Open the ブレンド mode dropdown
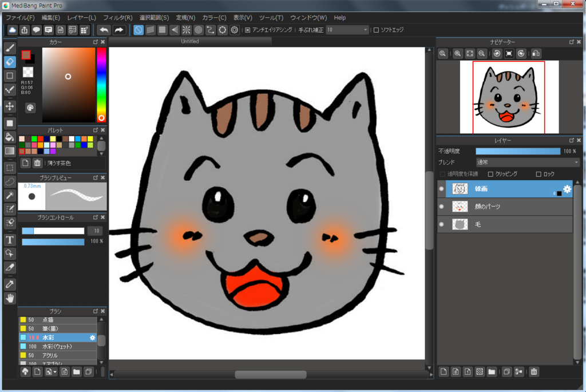Image resolution: width=586 pixels, height=392 pixels. [527, 163]
